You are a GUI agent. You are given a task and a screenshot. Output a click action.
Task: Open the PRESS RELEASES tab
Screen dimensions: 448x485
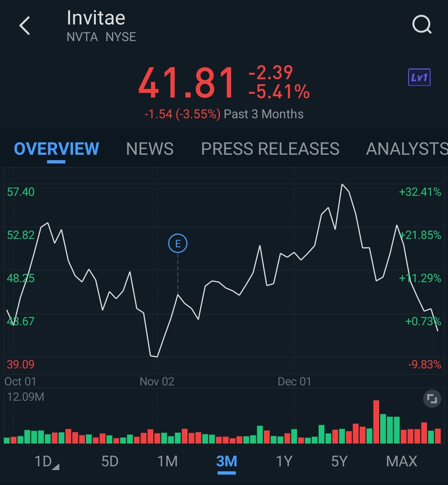point(270,149)
